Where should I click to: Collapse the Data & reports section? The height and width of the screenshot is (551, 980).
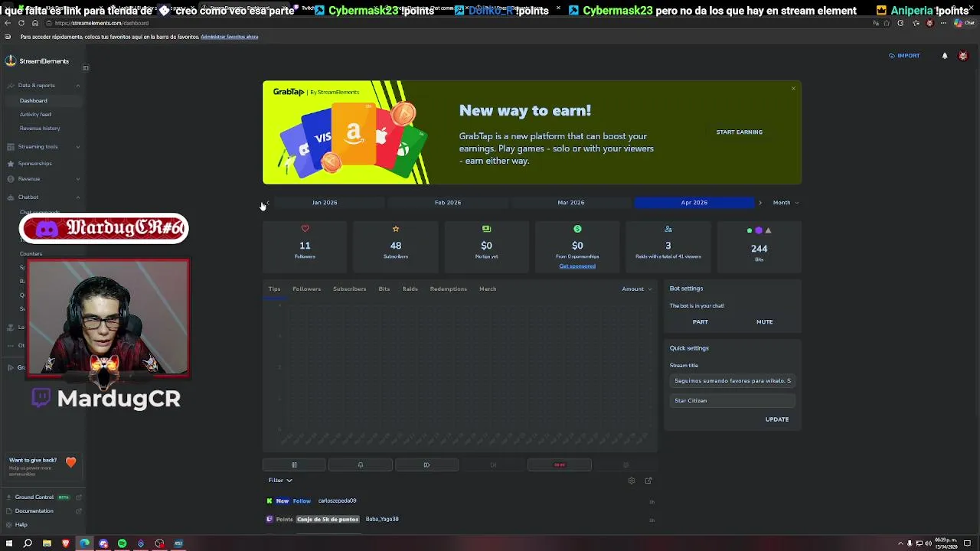pyautogui.click(x=77, y=86)
